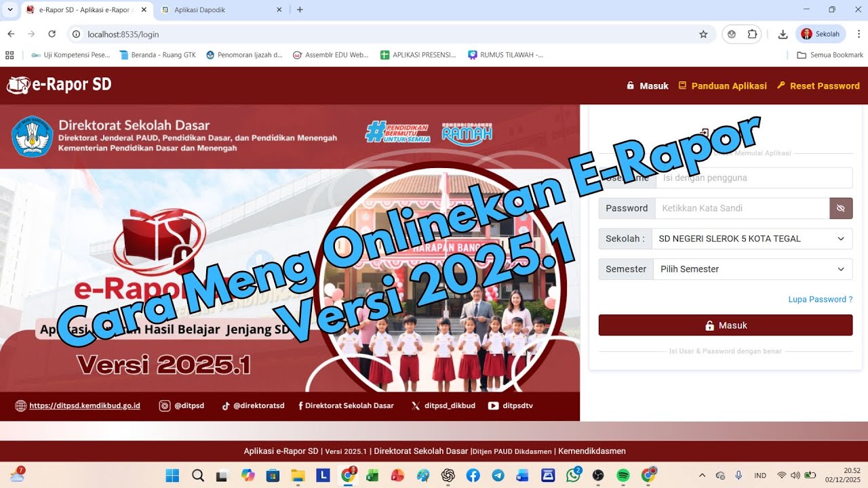Show hidden system tray icons chevron
The width and height of the screenshot is (868, 488).
click(702, 475)
